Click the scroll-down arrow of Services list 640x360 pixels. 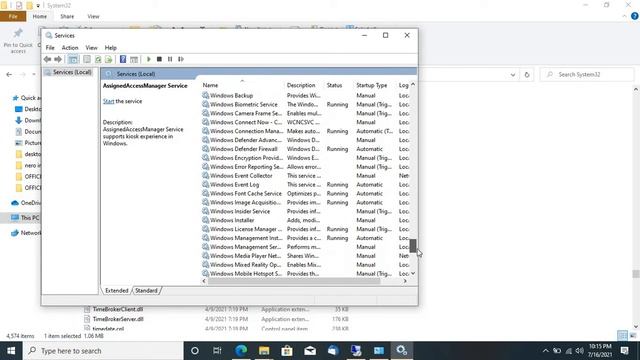pyautogui.click(x=413, y=273)
